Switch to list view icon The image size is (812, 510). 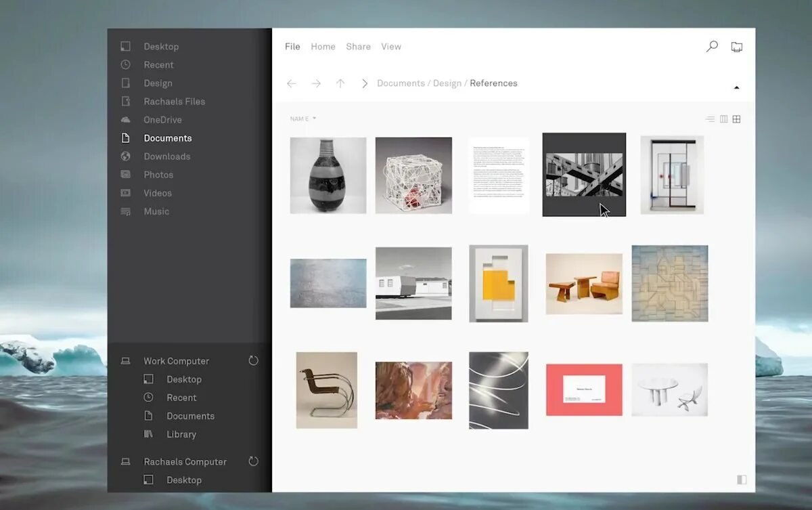710,119
